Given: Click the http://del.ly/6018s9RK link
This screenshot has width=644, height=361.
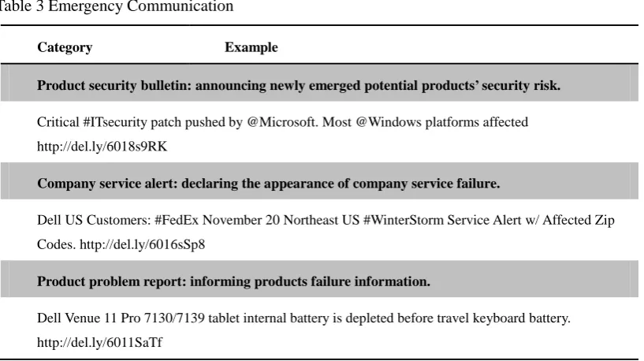Looking at the screenshot, I should click(x=102, y=147).
